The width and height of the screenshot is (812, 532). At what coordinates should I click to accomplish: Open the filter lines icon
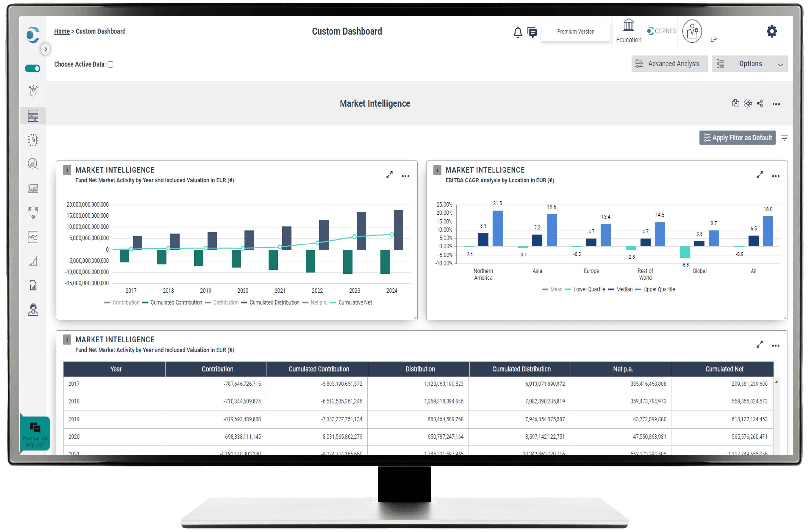click(x=784, y=138)
